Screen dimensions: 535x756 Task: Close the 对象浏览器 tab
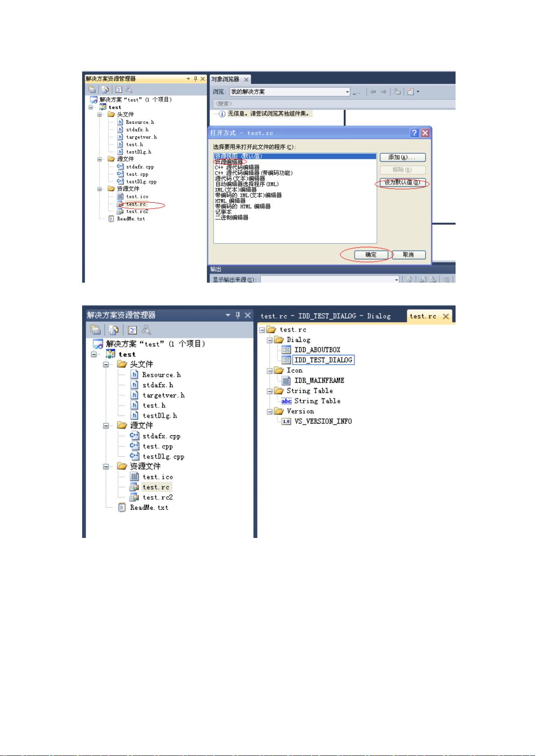click(x=246, y=79)
